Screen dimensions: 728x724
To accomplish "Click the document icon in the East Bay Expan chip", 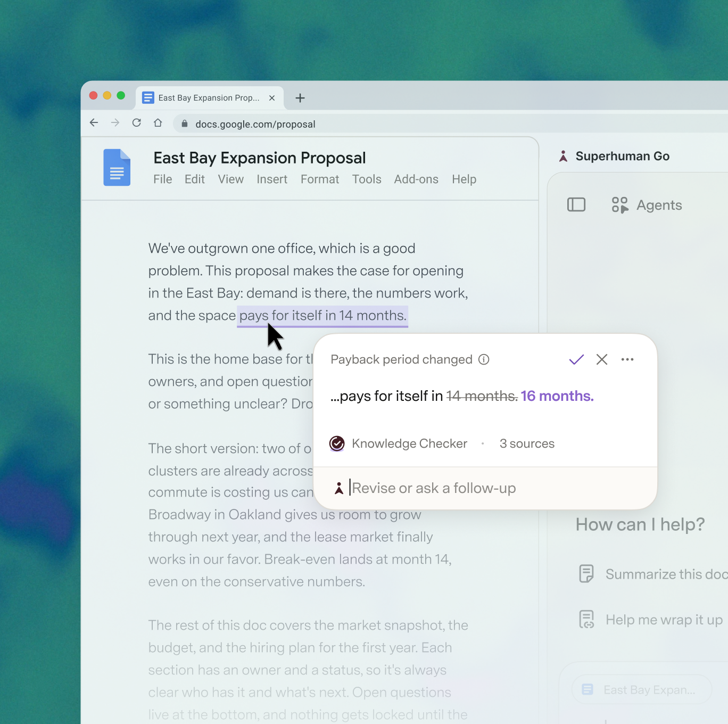I will coord(588,689).
